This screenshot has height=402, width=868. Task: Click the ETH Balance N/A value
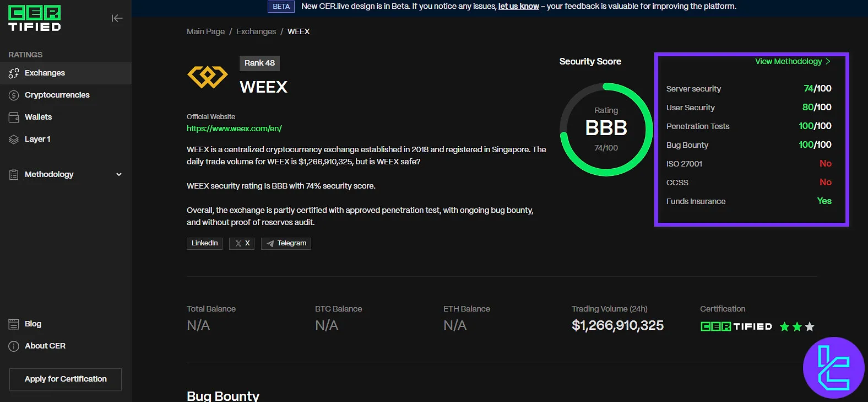[455, 325]
